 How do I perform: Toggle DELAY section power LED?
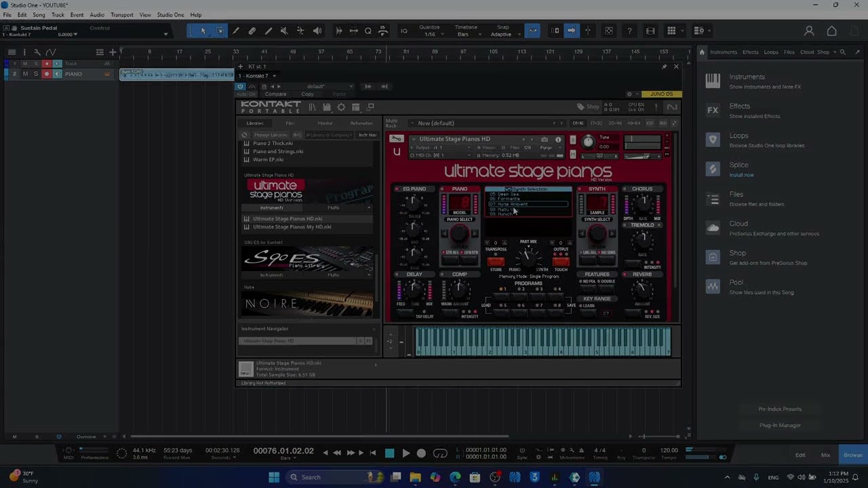[397, 274]
